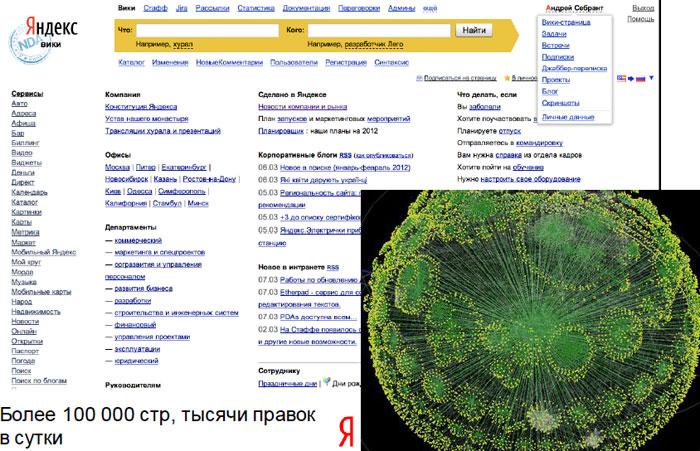Viewport: 700px width, 451px height.
Task: Open the Екатеринбург office link
Action: tap(184, 167)
